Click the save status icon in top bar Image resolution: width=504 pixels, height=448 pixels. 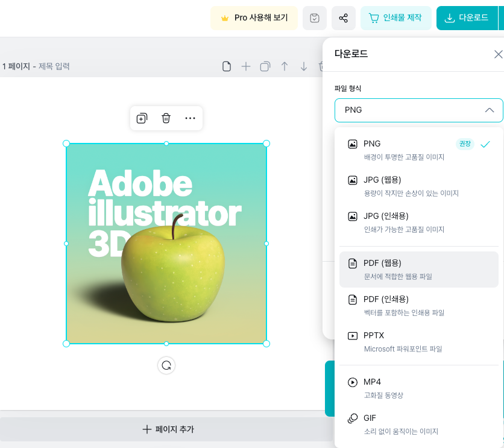(315, 18)
